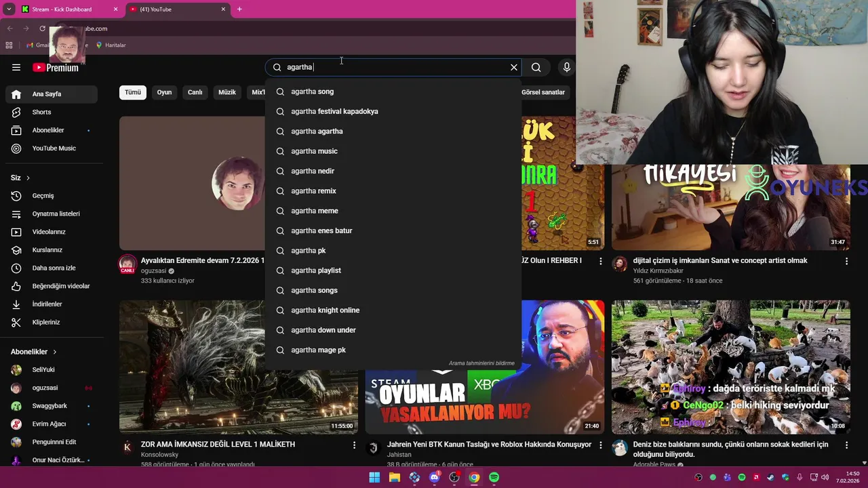Choose suggestion 'agartha knight online'
The height and width of the screenshot is (488, 868).
coord(393,310)
